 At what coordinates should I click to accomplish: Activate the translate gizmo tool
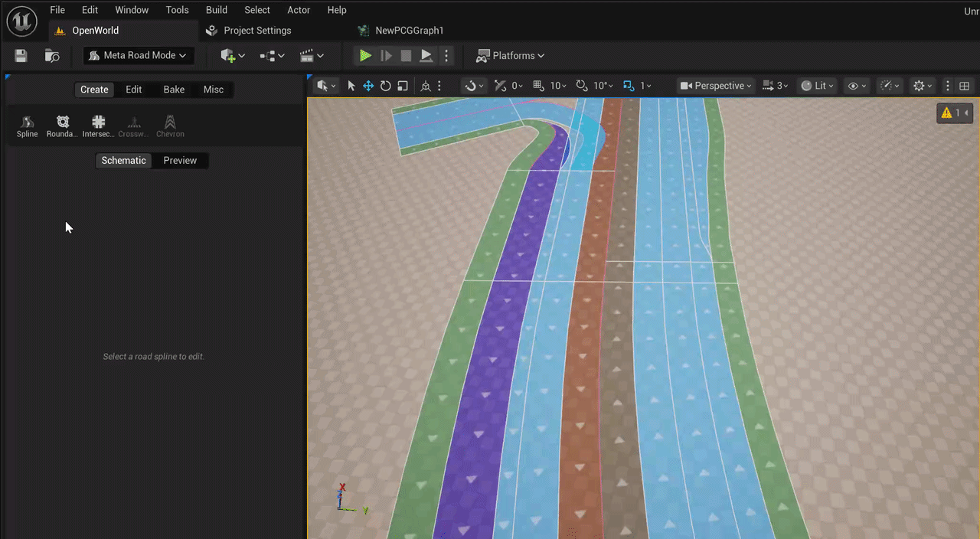368,86
